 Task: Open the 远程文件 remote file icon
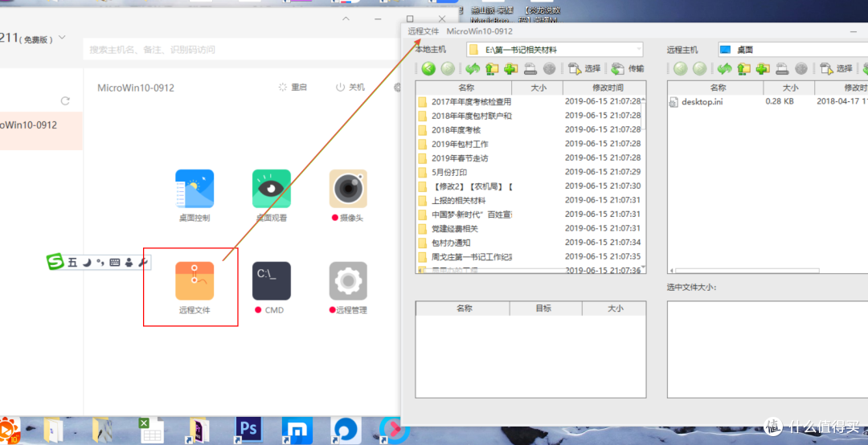pos(194,281)
